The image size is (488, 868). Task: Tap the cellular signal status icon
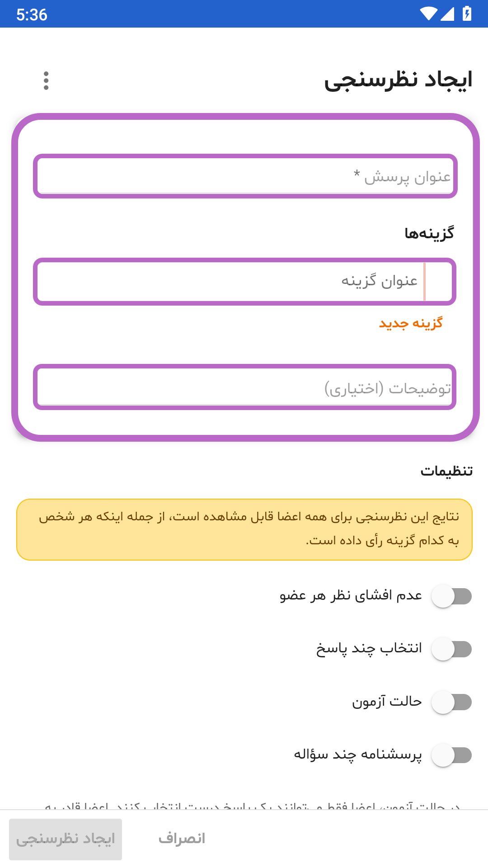point(447,14)
